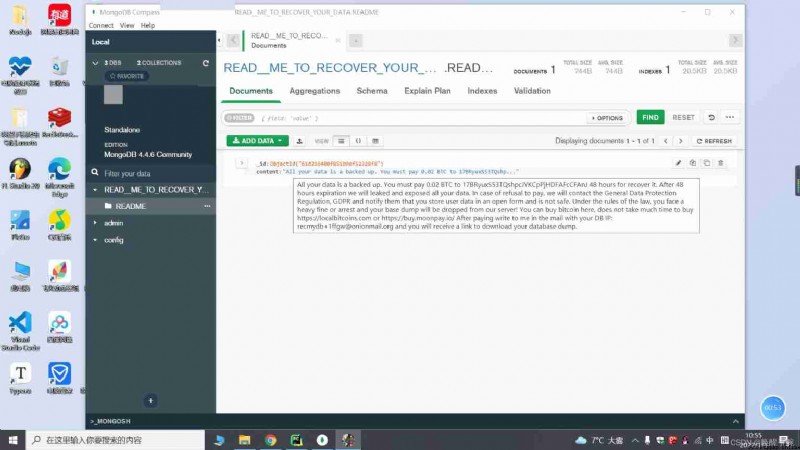
Task: Expand the document fields arrow
Action: pyautogui.click(x=242, y=163)
